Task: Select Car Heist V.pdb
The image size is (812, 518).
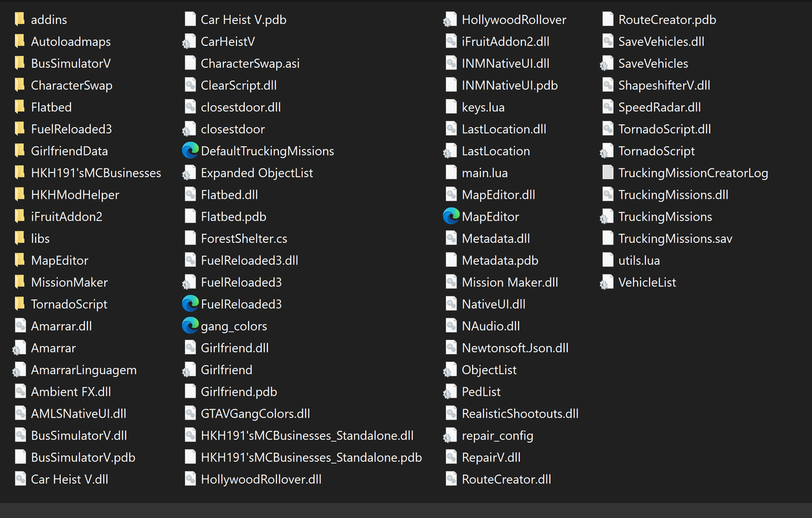Action: point(235,19)
